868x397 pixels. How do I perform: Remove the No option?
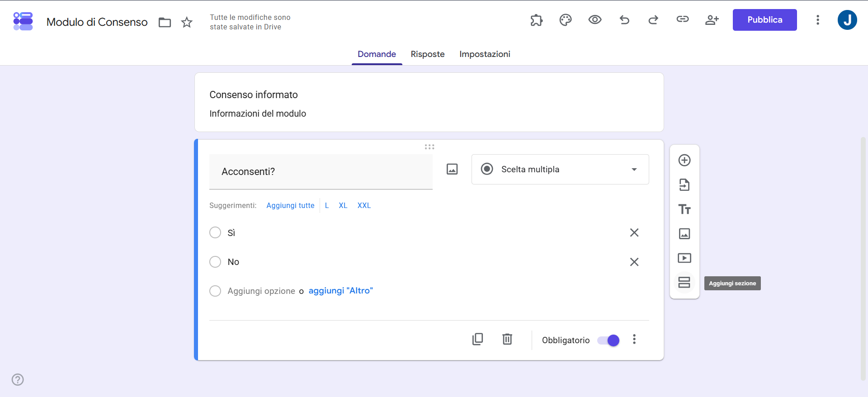[x=634, y=262]
